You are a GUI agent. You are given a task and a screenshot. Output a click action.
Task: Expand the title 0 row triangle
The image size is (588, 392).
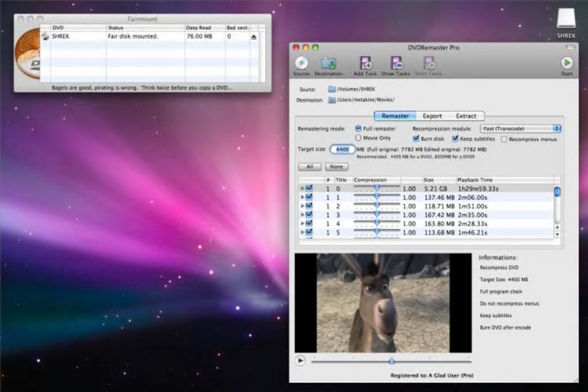pos(302,189)
